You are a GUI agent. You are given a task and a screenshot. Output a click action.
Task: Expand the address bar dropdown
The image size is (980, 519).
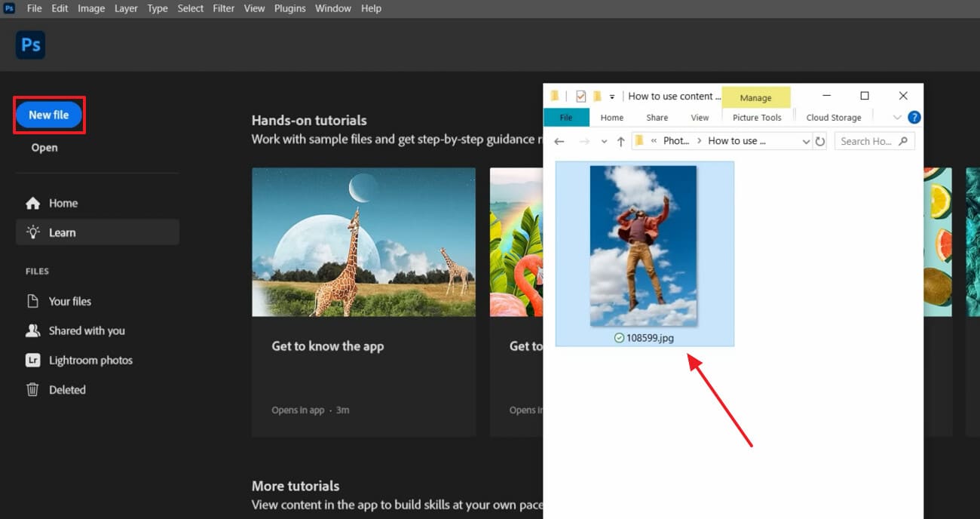(x=805, y=141)
